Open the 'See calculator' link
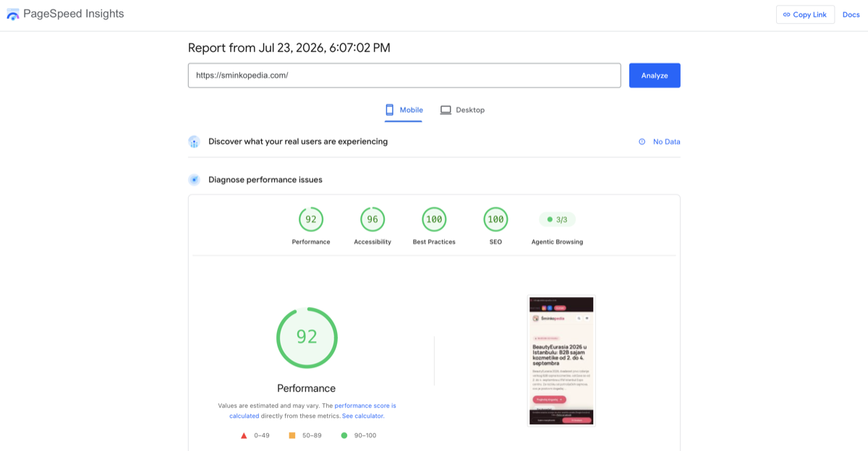The width and height of the screenshot is (868, 451). (363, 416)
